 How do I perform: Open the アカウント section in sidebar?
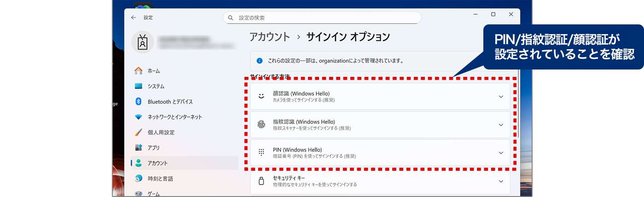pyautogui.click(x=157, y=163)
